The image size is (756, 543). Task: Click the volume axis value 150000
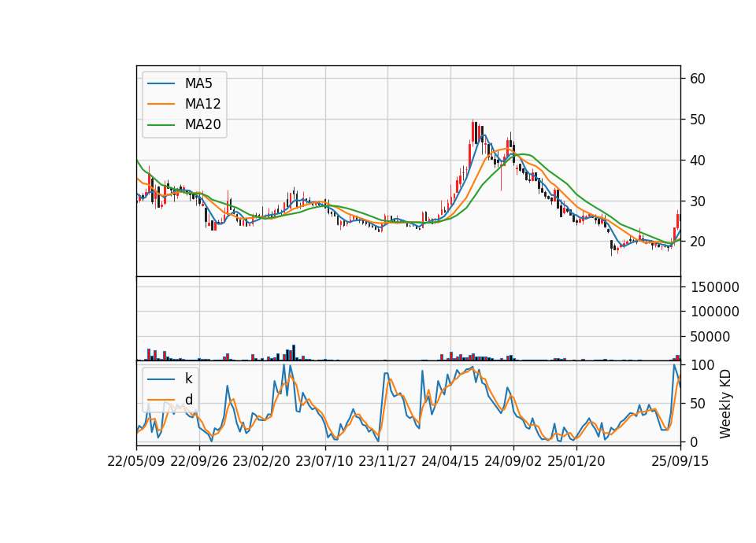coord(715,287)
